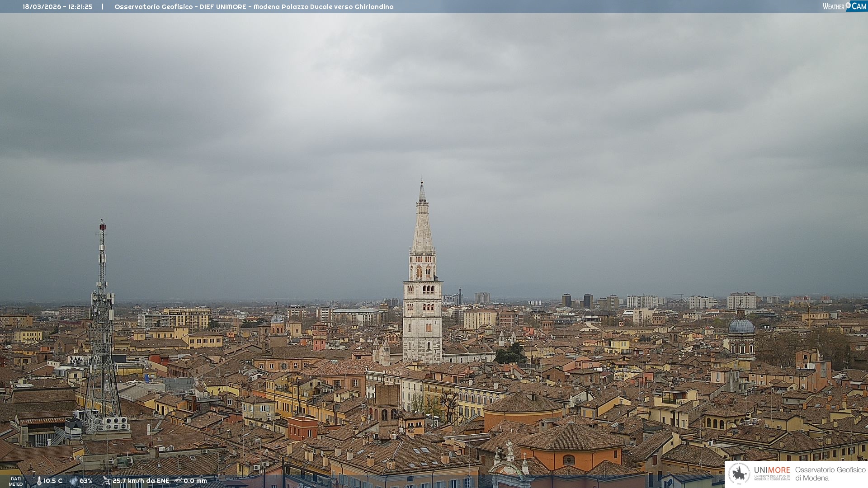Click the UNIMORE wordmark text
Image resolution: width=868 pixels, height=488 pixels.
pos(772,470)
